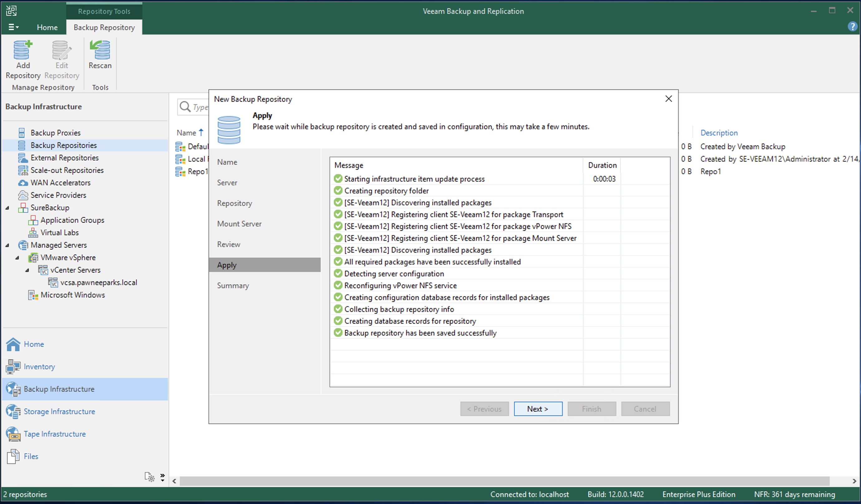
Task: Click the Add Repository icon
Action: (23, 50)
